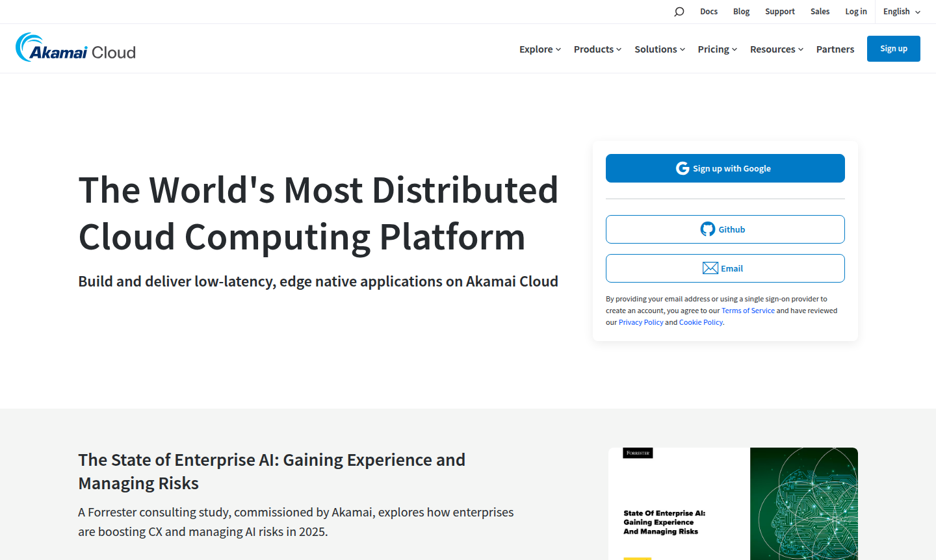Log in to your account
936x560 pixels.
pos(856,11)
